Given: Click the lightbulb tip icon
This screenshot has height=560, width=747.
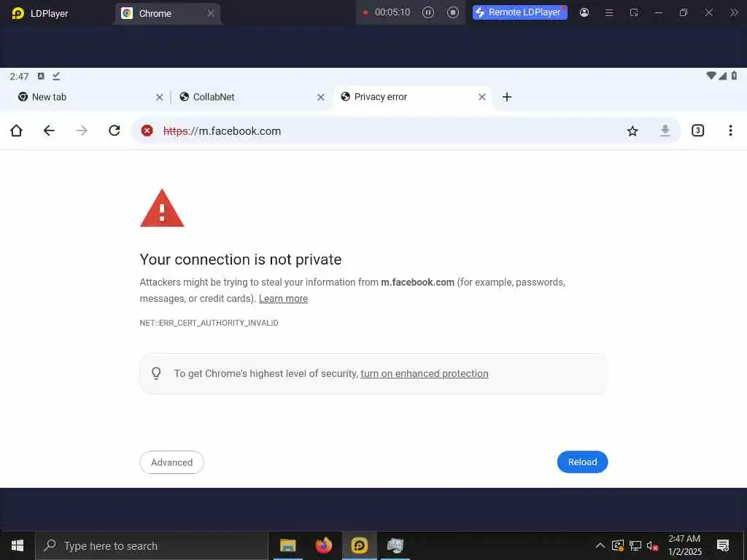Looking at the screenshot, I should 156,373.
